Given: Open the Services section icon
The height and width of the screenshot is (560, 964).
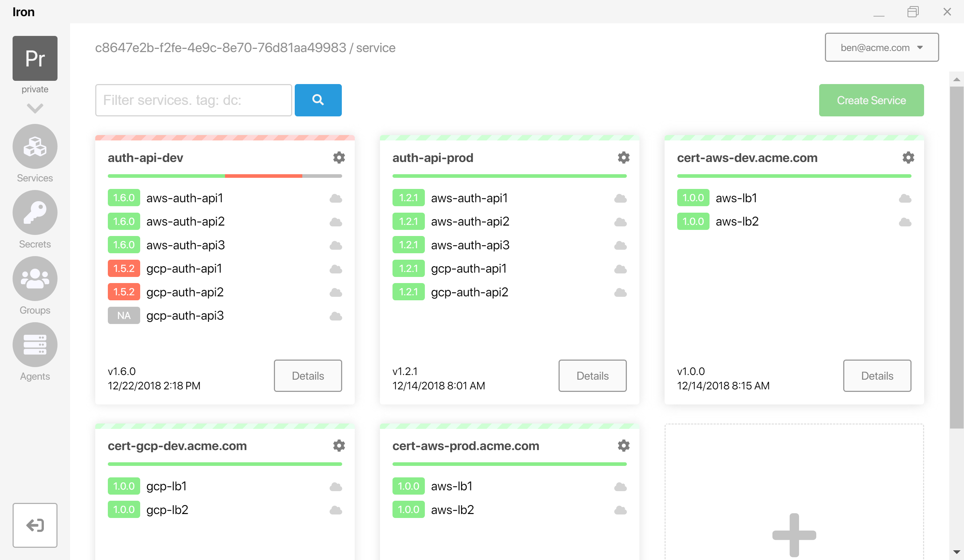Looking at the screenshot, I should [35, 147].
